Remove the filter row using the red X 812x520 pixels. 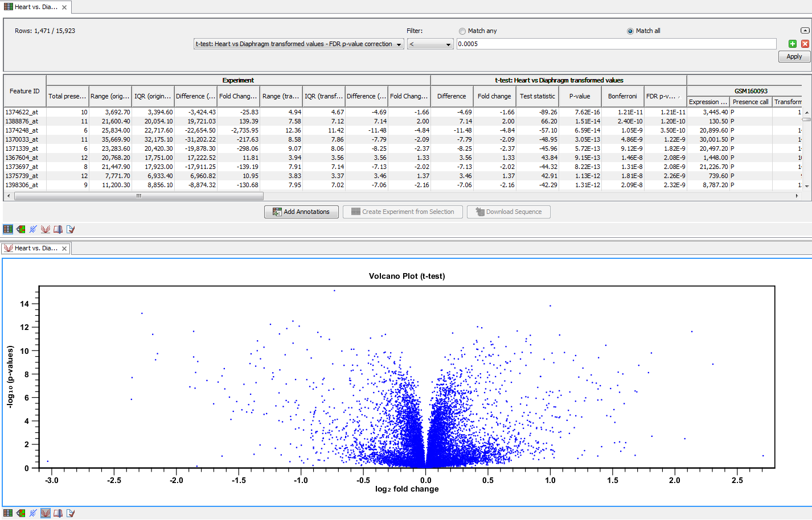click(x=805, y=43)
